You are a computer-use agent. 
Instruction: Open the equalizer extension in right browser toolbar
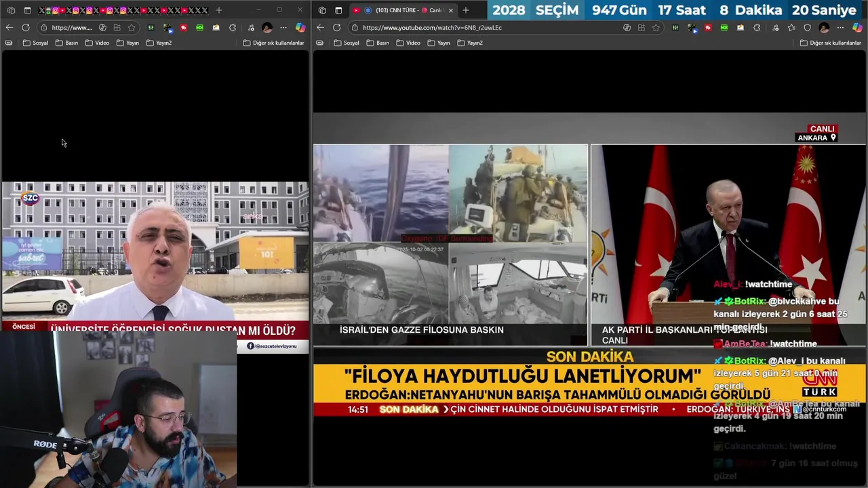click(675, 28)
